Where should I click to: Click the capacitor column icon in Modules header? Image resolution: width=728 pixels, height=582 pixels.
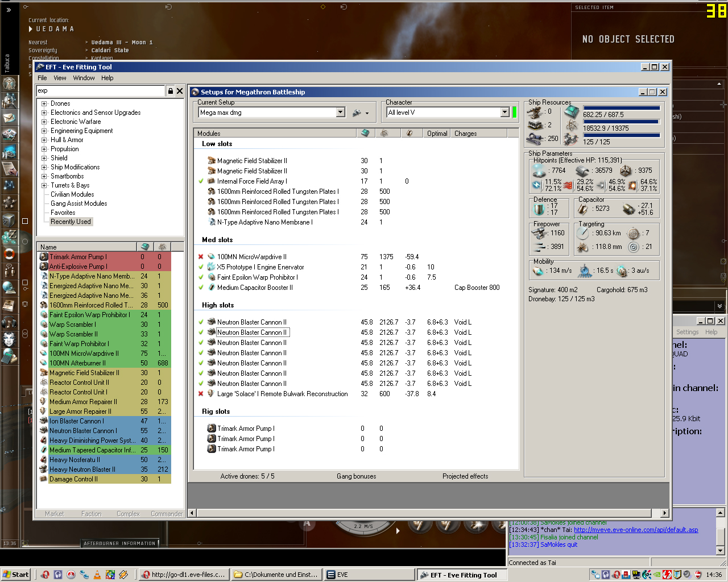point(409,133)
